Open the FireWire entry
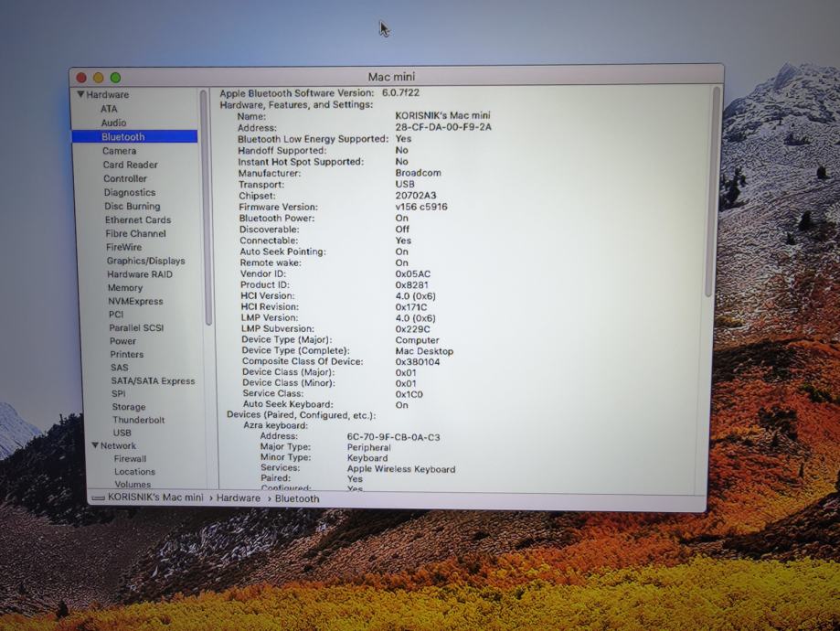The width and height of the screenshot is (840, 631). (123, 247)
